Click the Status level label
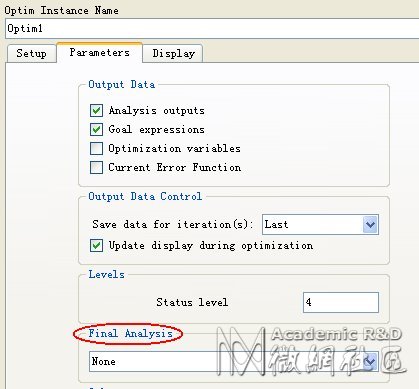419x389 pixels. point(192,302)
